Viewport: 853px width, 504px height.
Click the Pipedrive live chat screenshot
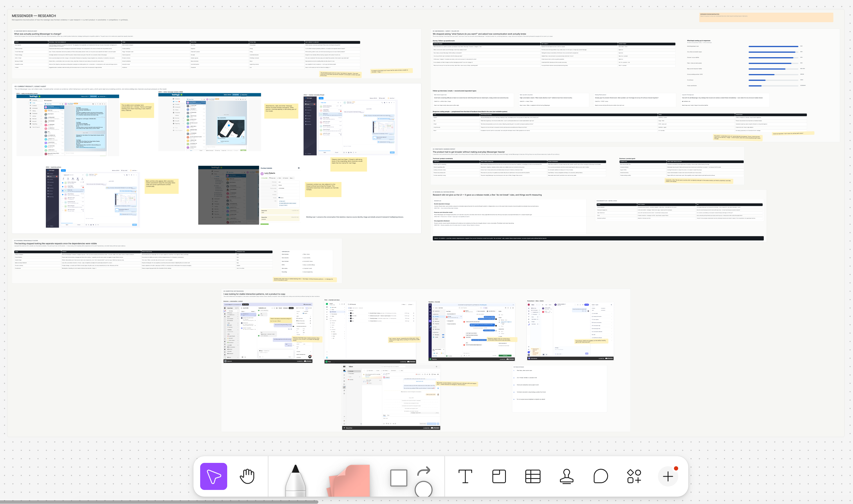coord(472,331)
